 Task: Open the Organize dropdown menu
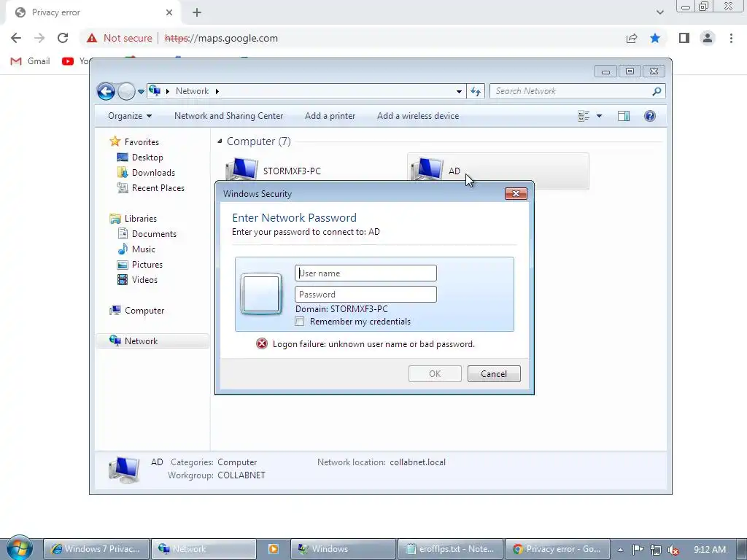click(x=130, y=116)
